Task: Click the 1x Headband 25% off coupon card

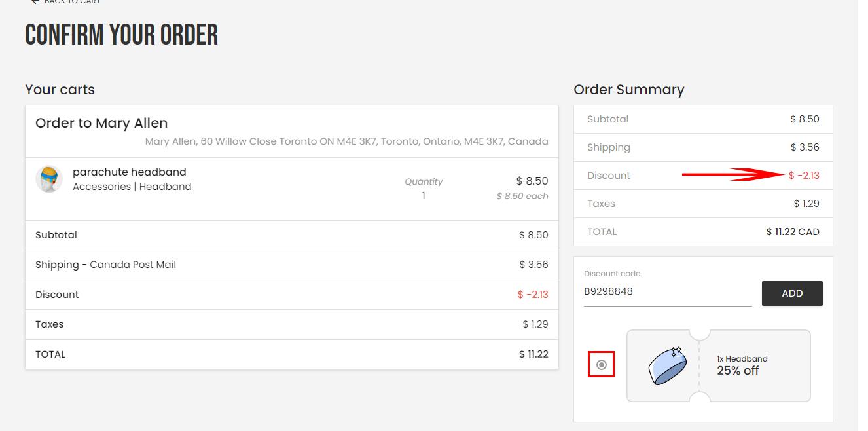Action: tap(719, 365)
